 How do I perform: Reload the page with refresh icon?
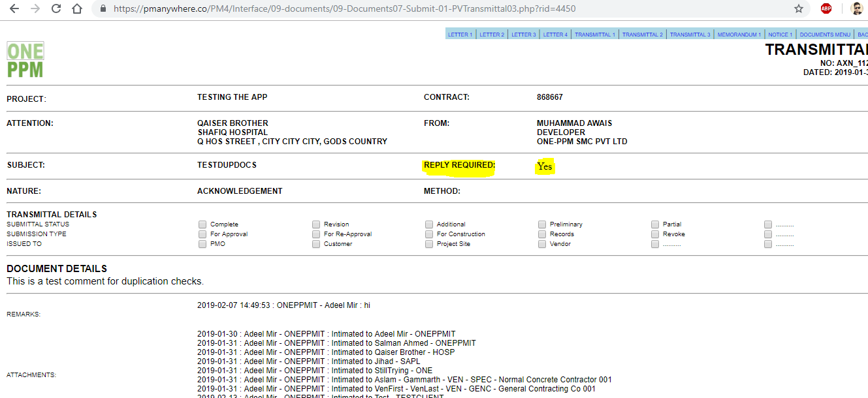(56, 9)
